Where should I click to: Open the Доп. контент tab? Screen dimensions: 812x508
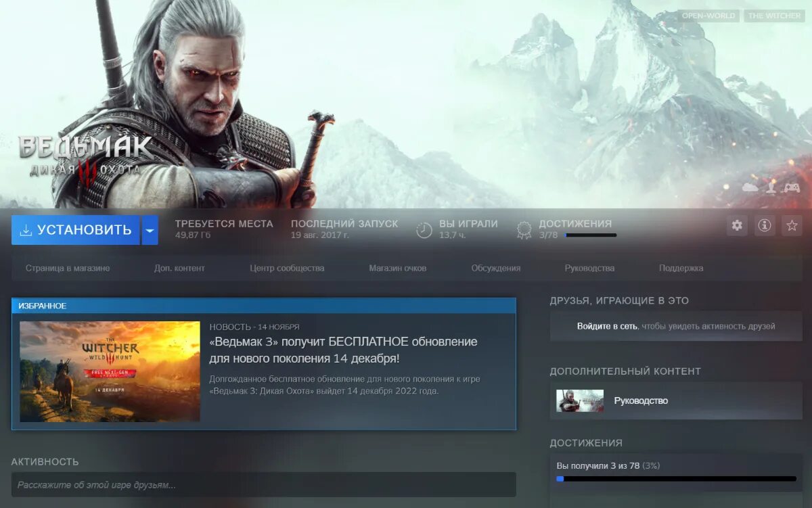click(179, 268)
